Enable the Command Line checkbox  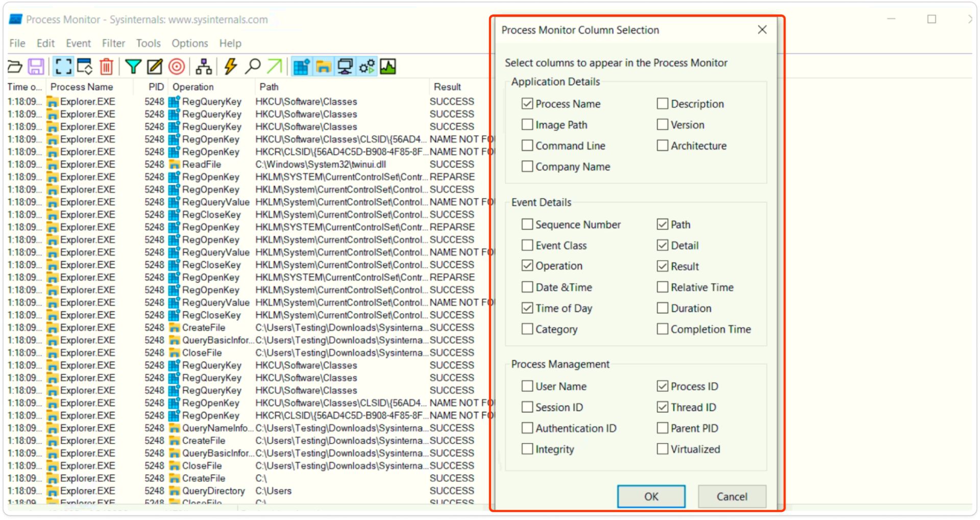click(527, 145)
